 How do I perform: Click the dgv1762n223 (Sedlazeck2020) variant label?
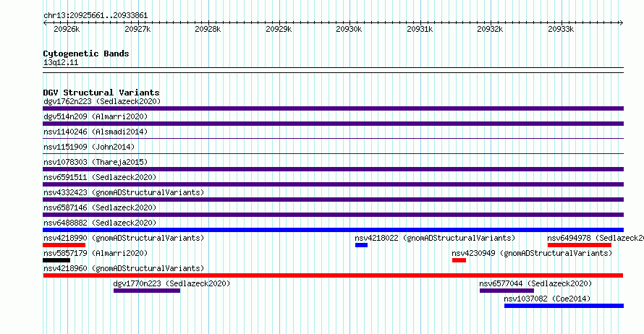[x=102, y=101]
